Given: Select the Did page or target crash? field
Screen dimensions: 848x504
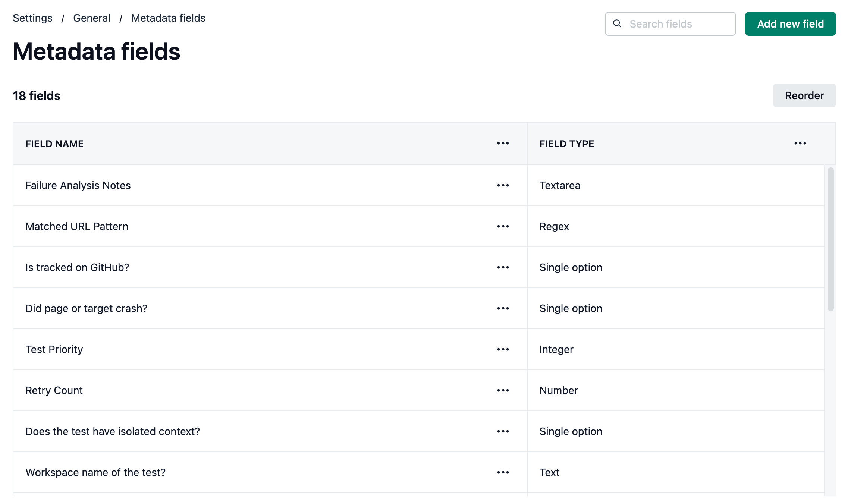Looking at the screenshot, I should pyautogui.click(x=87, y=308).
